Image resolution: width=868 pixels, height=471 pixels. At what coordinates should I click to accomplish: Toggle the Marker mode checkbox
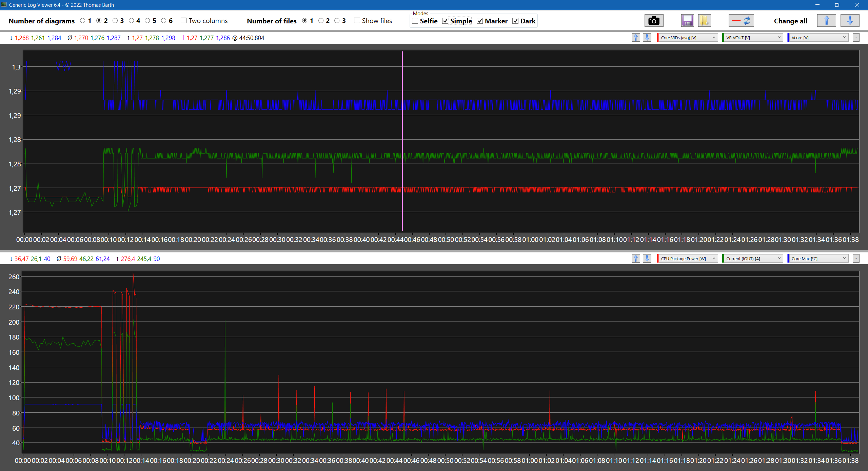pos(480,21)
